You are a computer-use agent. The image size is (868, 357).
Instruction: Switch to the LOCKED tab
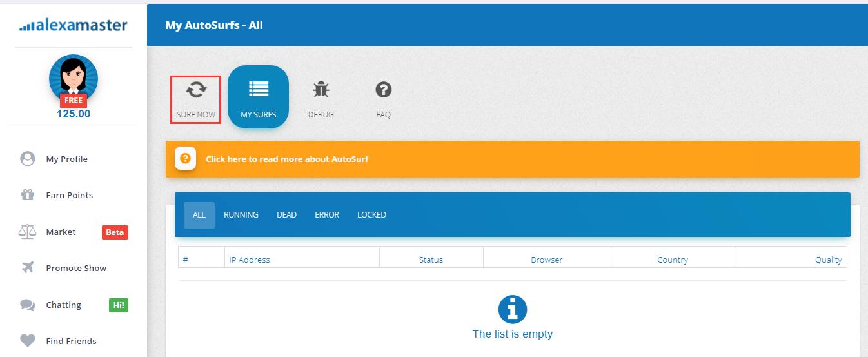click(x=372, y=215)
